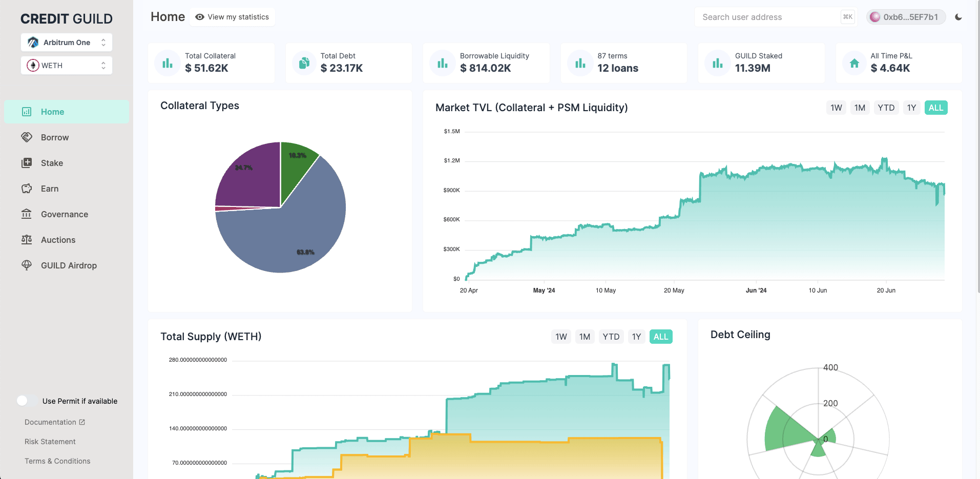Viewport: 980px width, 479px height.
Task: Click the Governance building icon
Action: [27, 214]
